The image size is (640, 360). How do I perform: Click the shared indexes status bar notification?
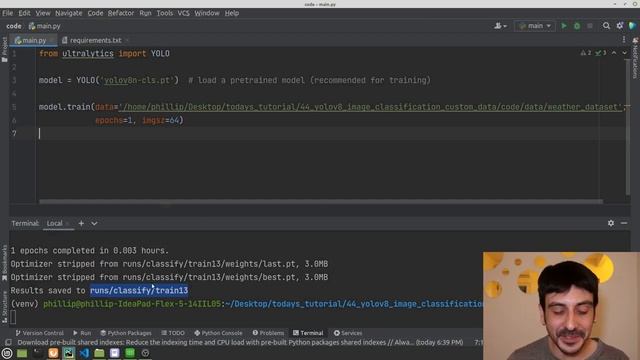coord(240,342)
